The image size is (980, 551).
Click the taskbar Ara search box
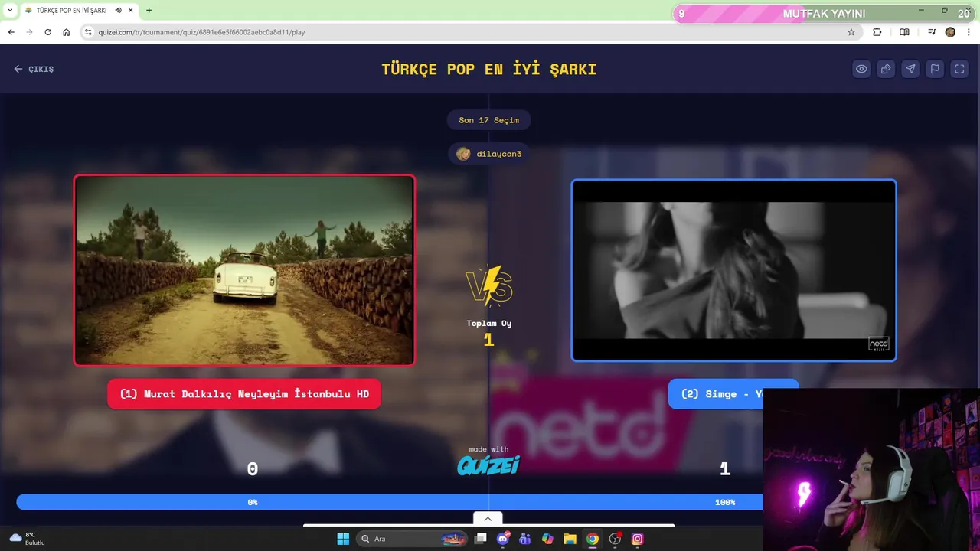pyautogui.click(x=412, y=539)
